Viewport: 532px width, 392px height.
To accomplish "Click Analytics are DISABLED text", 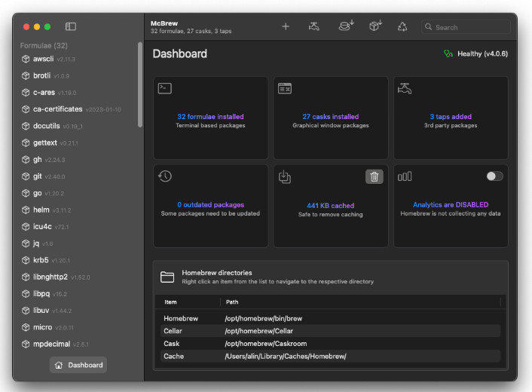I will point(451,204).
